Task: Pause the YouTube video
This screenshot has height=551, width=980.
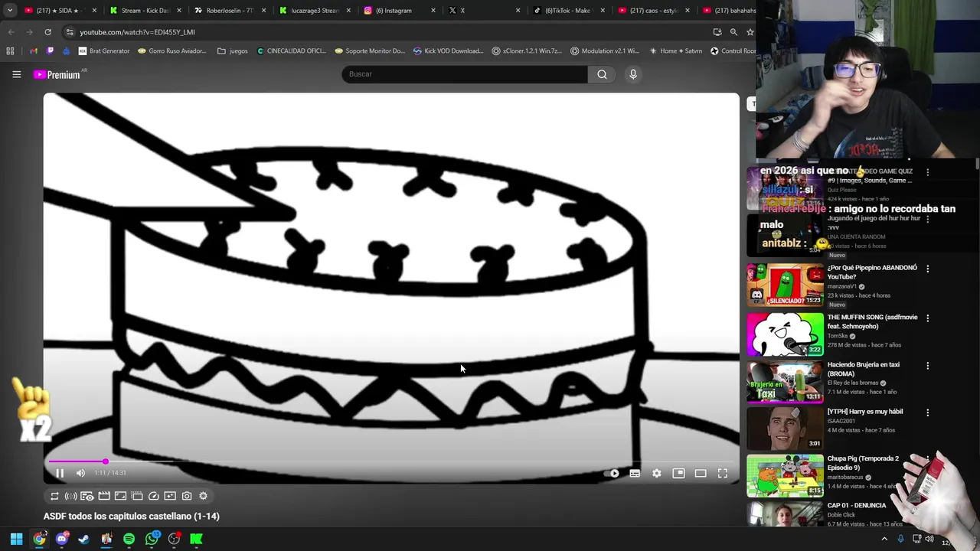Action: pos(60,473)
